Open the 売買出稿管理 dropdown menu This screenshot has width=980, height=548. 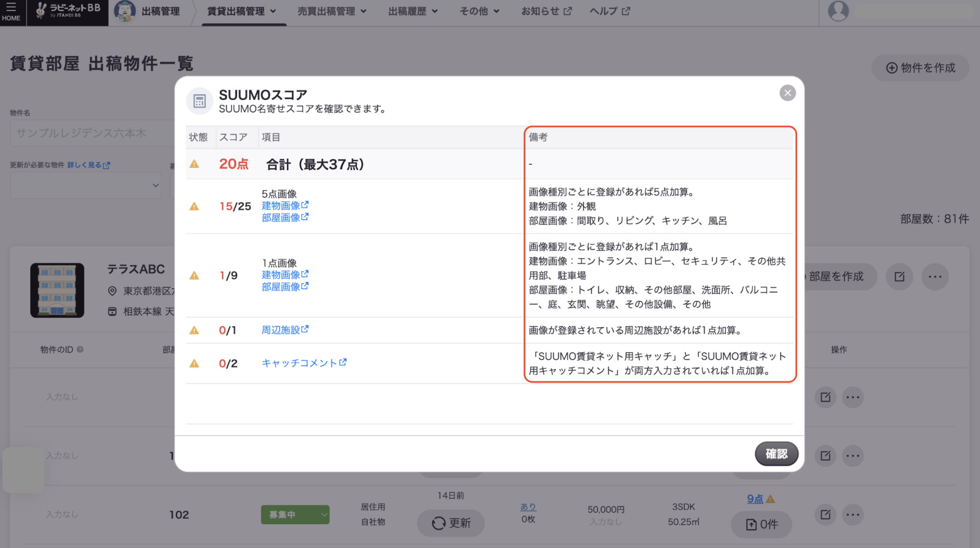click(332, 11)
